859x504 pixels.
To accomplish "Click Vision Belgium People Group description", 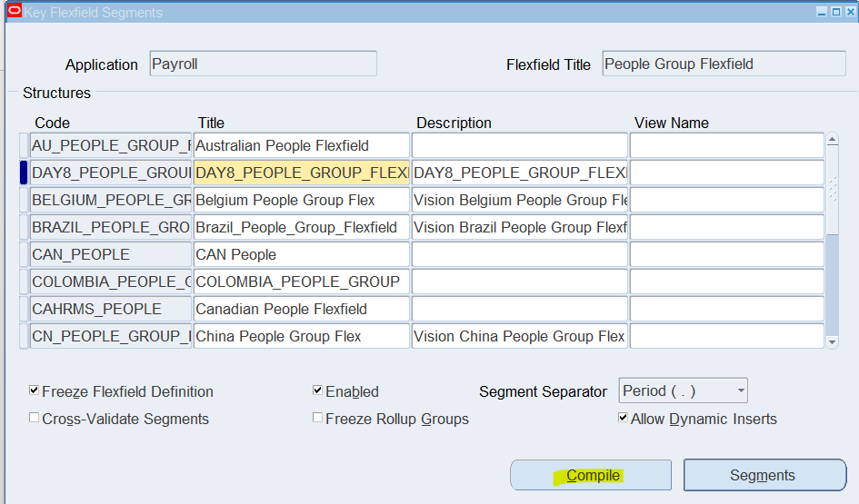I will [x=519, y=201].
